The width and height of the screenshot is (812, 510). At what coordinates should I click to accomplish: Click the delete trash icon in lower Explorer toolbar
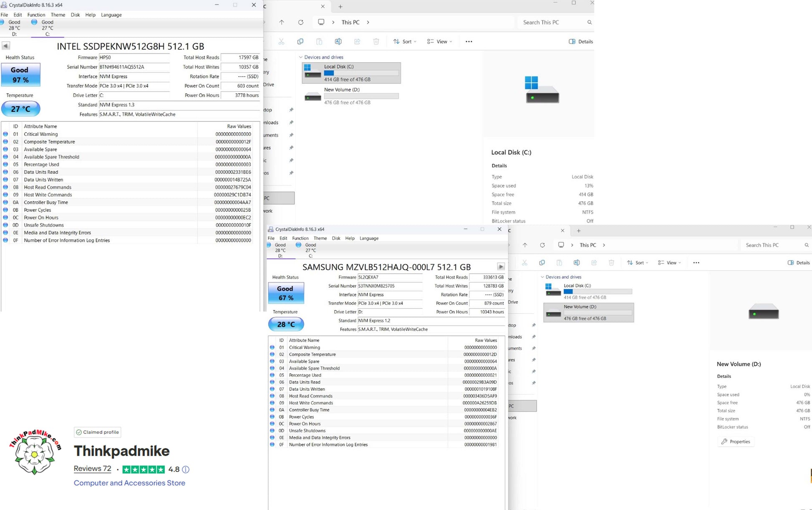coord(611,263)
